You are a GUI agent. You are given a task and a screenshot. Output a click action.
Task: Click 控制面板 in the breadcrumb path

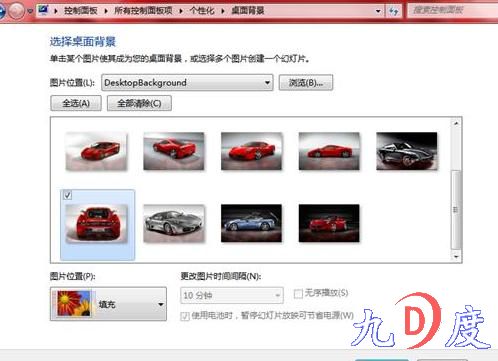click(81, 11)
